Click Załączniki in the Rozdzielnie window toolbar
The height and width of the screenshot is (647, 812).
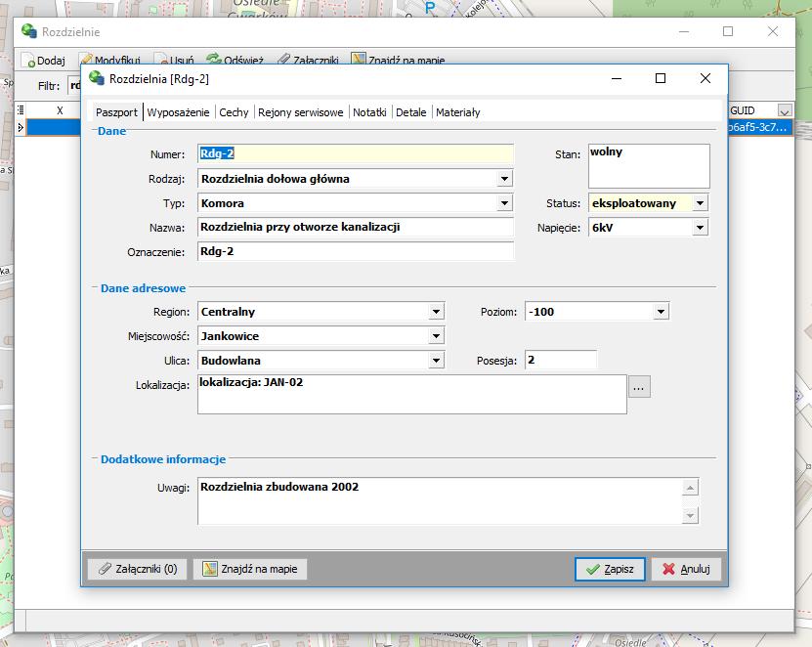point(308,60)
